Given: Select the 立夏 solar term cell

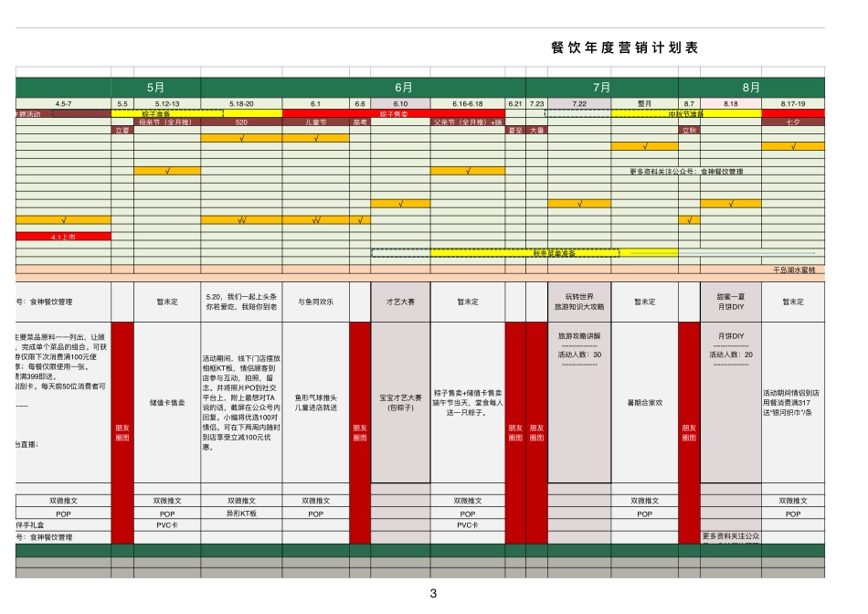Looking at the screenshot, I should (122, 130).
